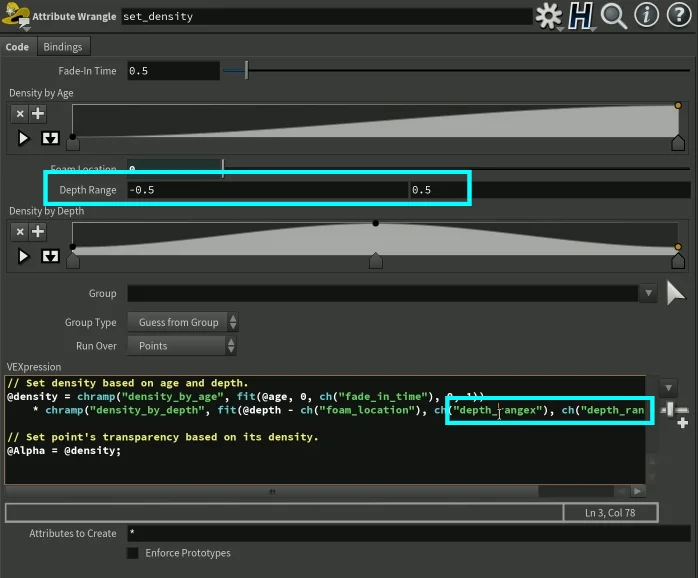The width and height of the screenshot is (698, 578).
Task: Select the left Density by Age ramp marker
Action: click(x=73, y=144)
